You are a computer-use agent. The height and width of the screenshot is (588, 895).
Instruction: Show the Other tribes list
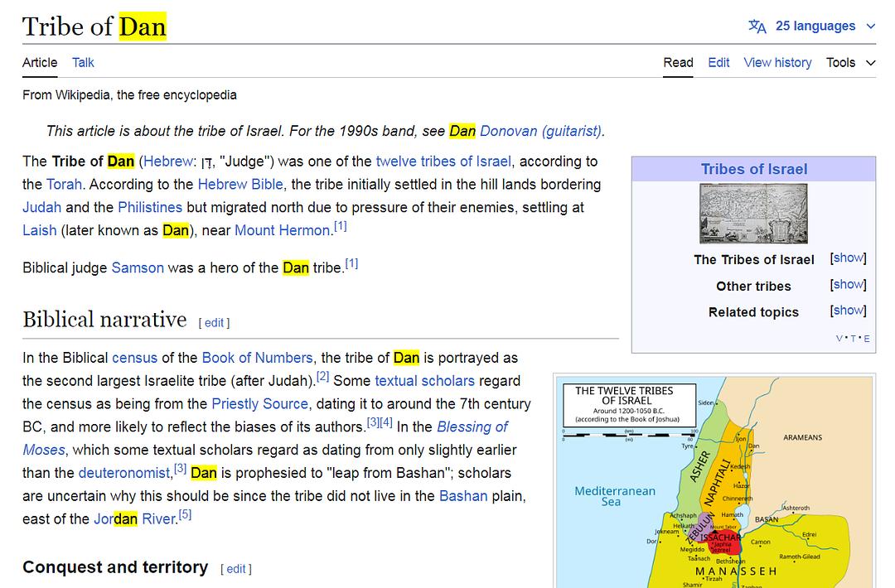tap(848, 285)
